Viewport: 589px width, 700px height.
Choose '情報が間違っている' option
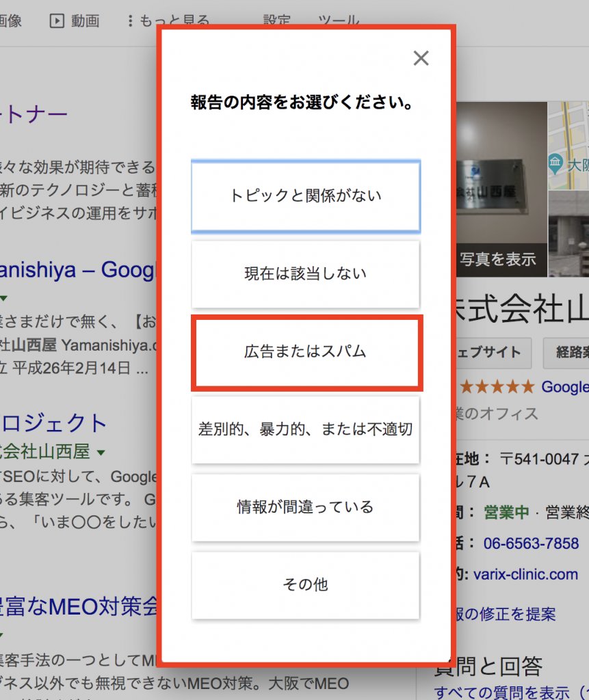pos(306,507)
